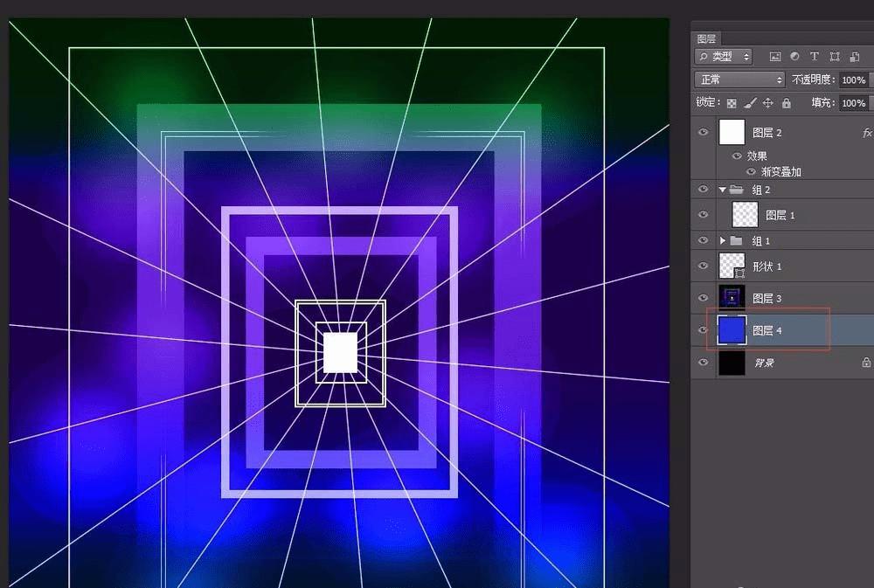The height and width of the screenshot is (588, 874).
Task: Toggle visibility of 组 1 group
Action: tap(703, 240)
